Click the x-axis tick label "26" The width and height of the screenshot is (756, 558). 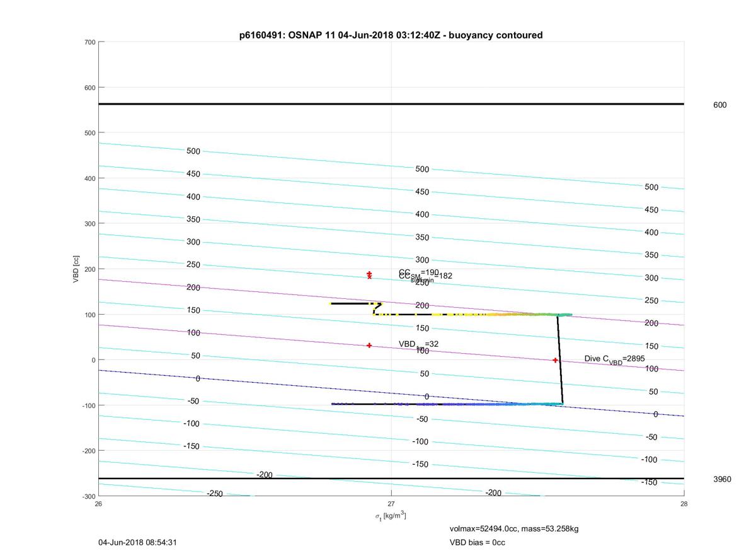click(98, 504)
